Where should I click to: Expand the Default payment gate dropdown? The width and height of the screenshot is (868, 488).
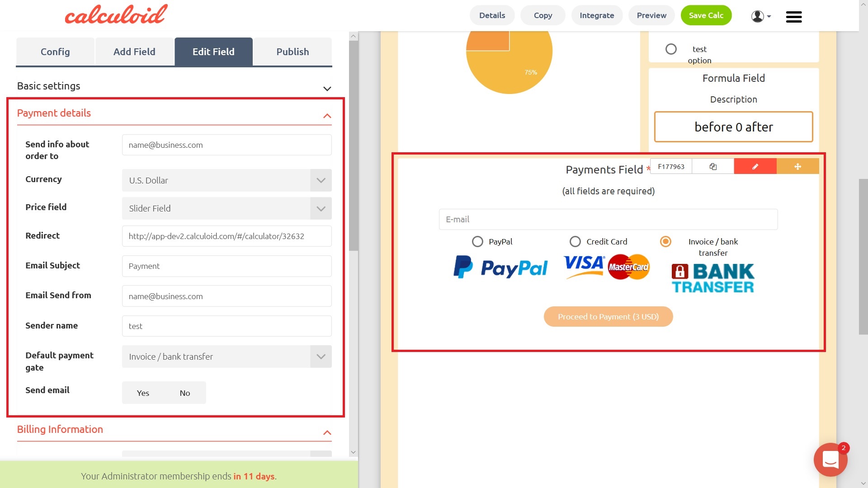pyautogui.click(x=321, y=357)
